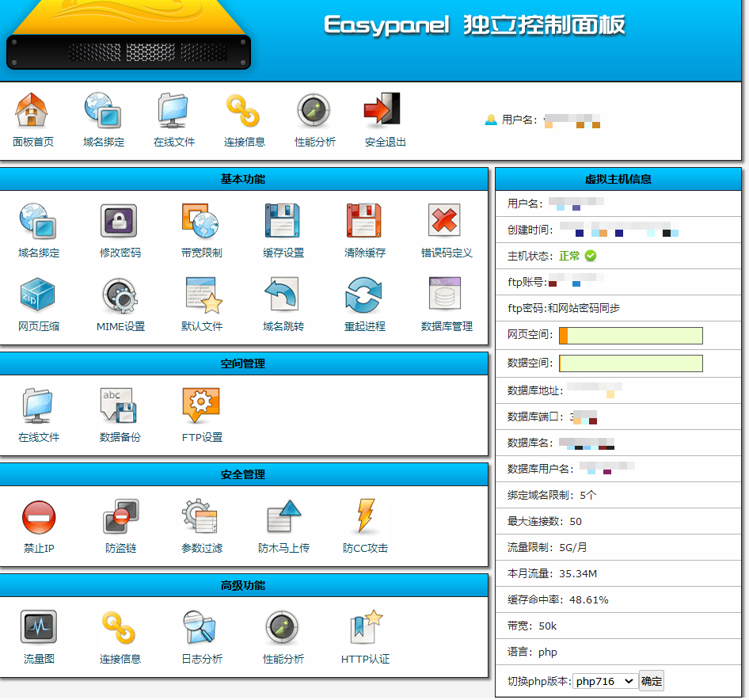749x700 pixels.
Task: Open 修改密码 change password icon
Action: (120, 222)
